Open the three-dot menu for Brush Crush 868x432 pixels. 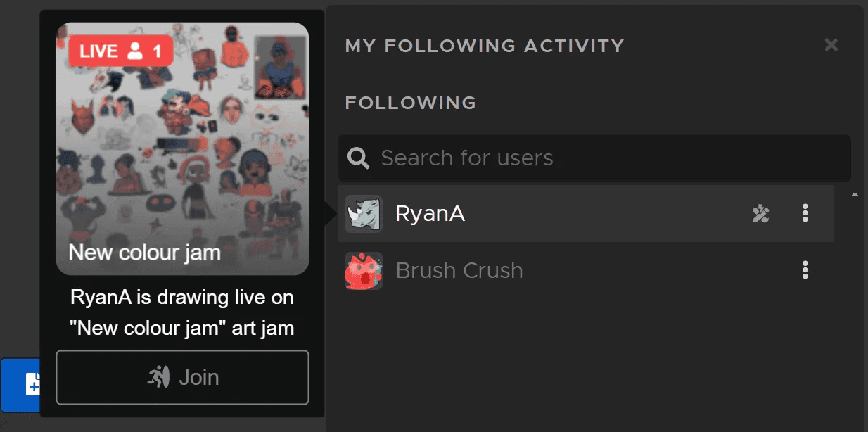pyautogui.click(x=805, y=270)
